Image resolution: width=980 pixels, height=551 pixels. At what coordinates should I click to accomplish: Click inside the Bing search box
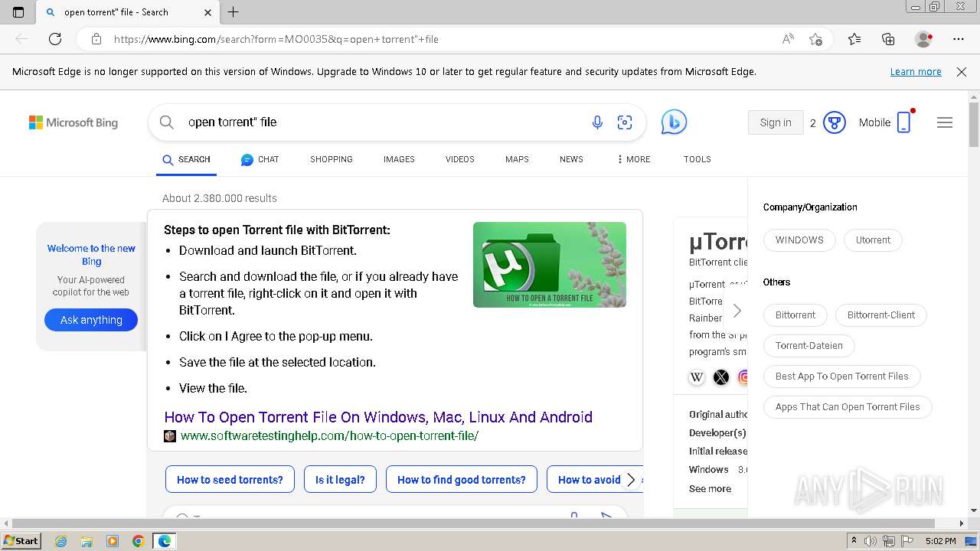383,122
